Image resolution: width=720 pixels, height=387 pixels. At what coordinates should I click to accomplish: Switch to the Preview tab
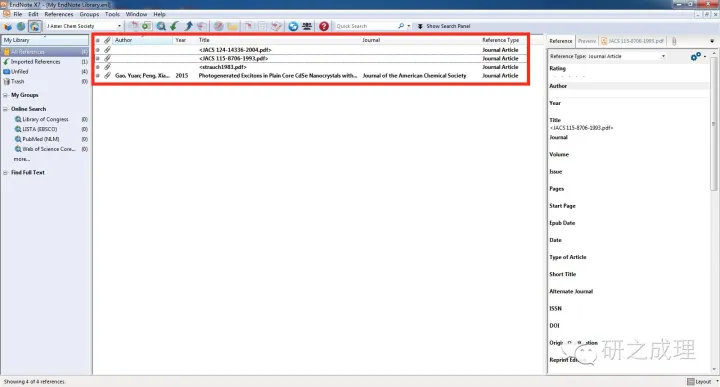click(586, 41)
